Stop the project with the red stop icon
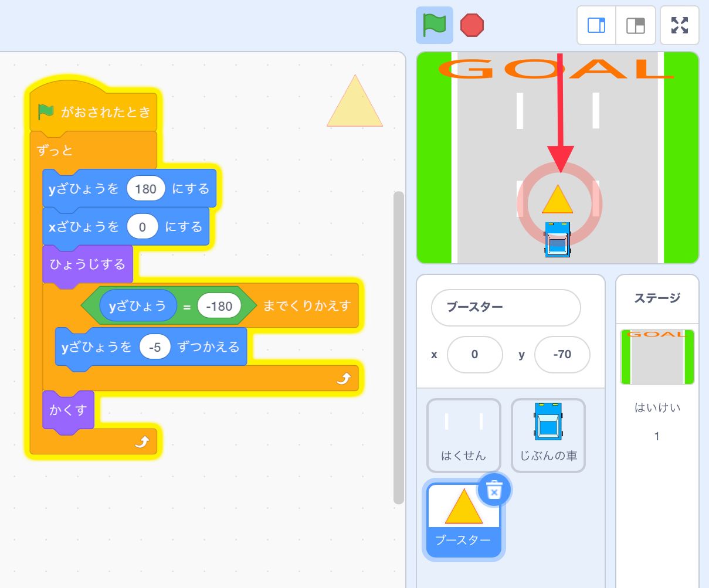The width and height of the screenshot is (709, 588). (473, 25)
